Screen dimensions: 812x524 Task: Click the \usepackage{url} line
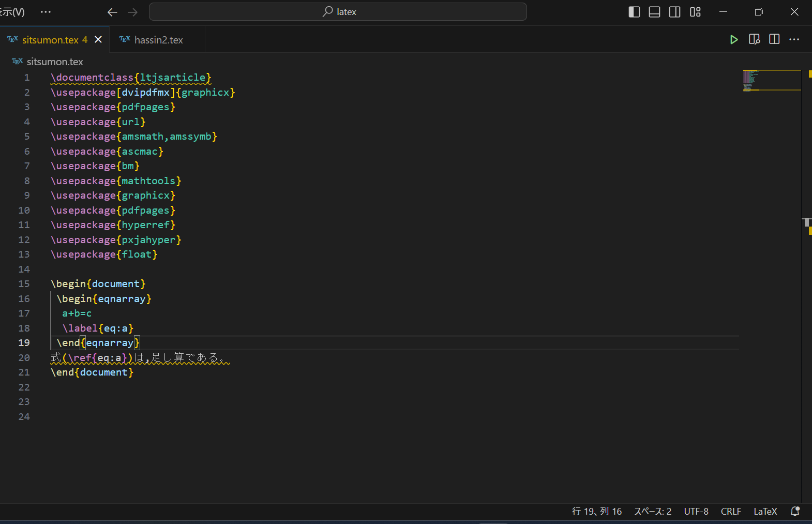click(98, 122)
